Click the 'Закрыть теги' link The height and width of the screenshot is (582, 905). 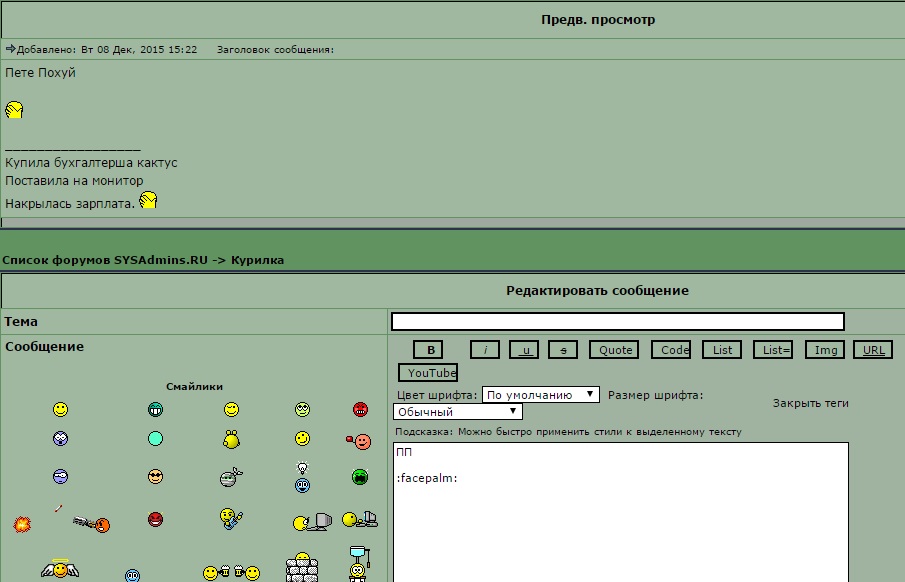pos(810,403)
